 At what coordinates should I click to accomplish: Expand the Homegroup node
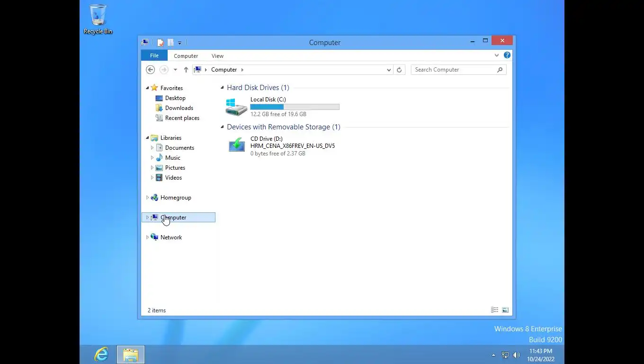(147, 198)
